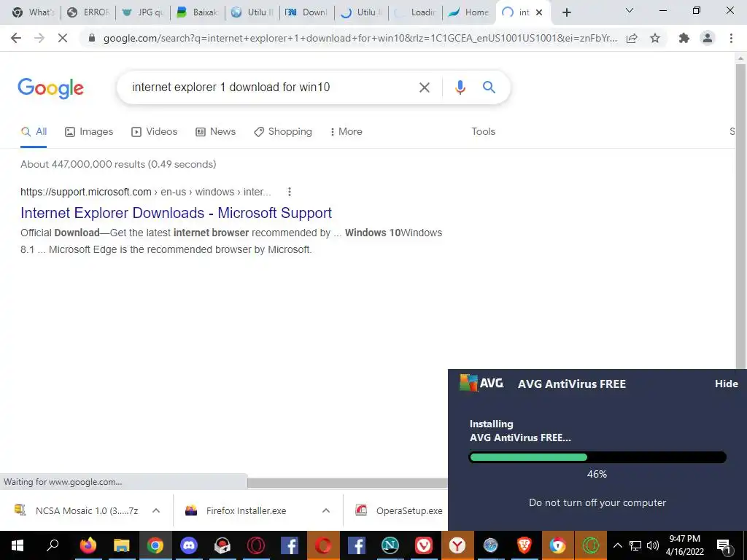Switch to the Downl tab
Screen dimensions: 747x560
coord(307,12)
